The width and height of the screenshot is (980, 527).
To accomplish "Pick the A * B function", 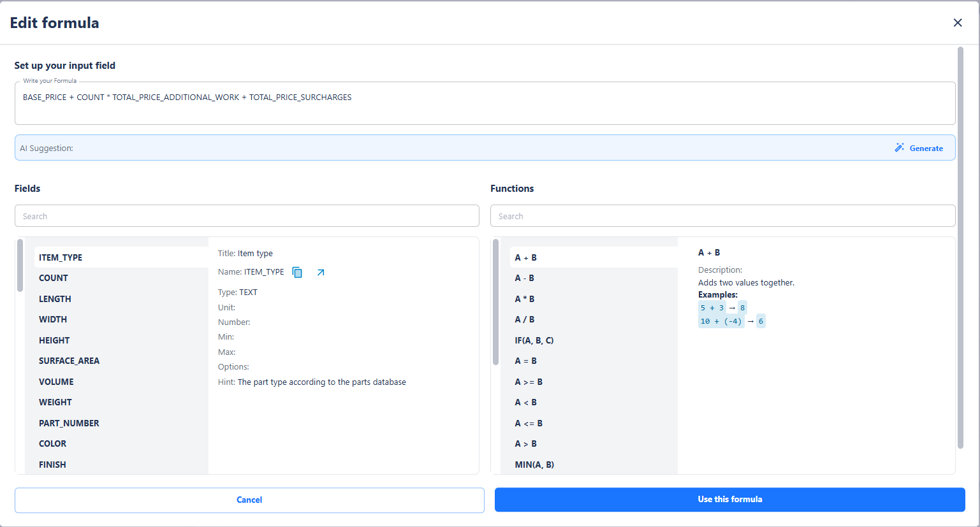I will click(x=525, y=299).
